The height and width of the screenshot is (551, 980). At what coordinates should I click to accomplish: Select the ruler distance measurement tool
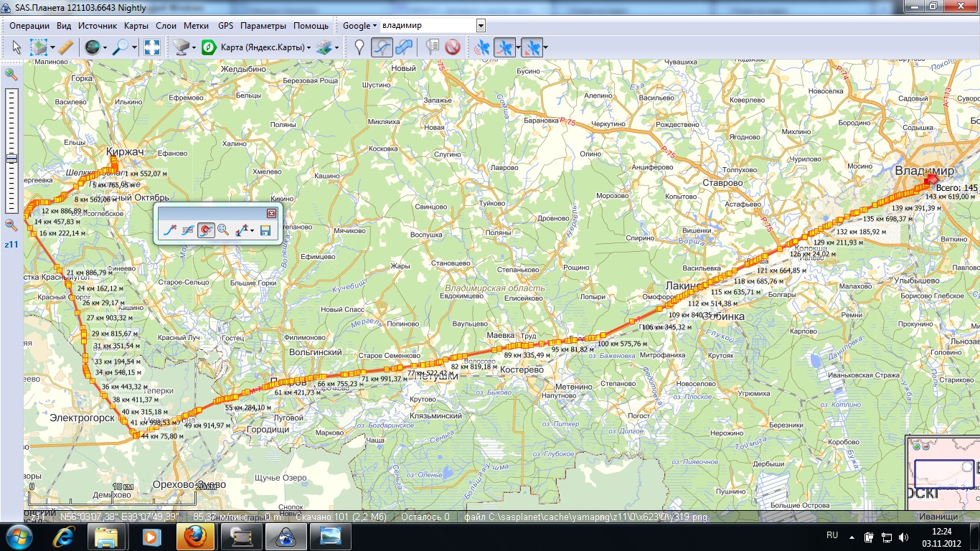click(x=65, y=47)
